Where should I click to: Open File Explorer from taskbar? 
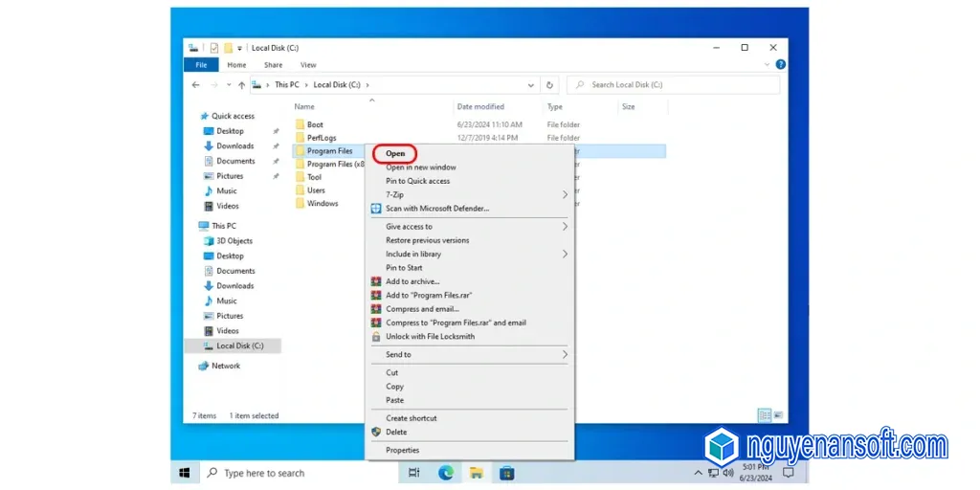click(x=477, y=473)
